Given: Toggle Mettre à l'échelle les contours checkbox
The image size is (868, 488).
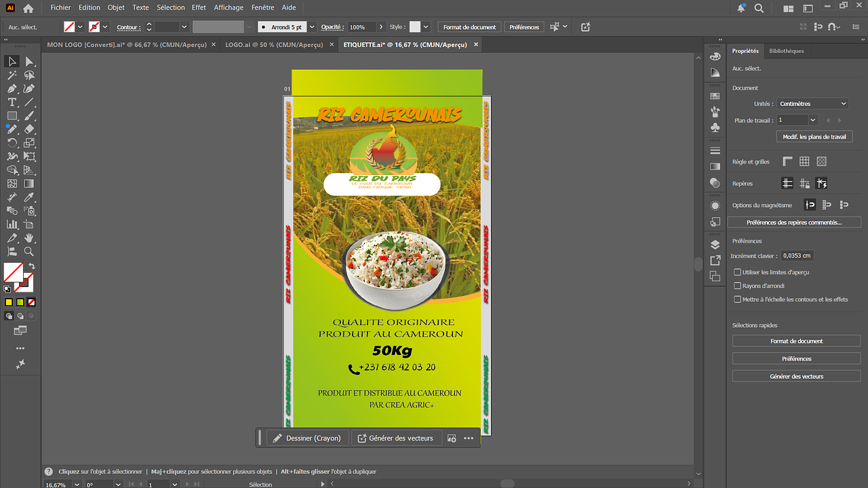Looking at the screenshot, I should pos(738,299).
